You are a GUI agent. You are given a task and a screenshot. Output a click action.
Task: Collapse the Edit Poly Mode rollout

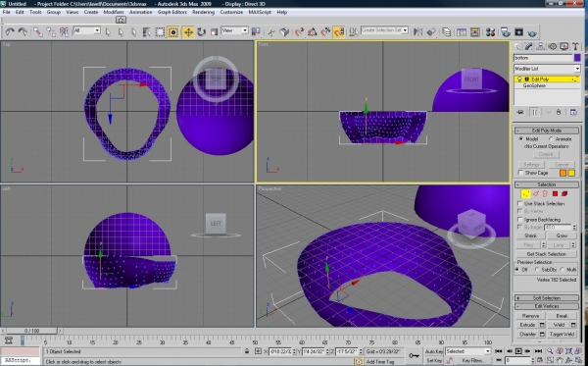(547, 131)
